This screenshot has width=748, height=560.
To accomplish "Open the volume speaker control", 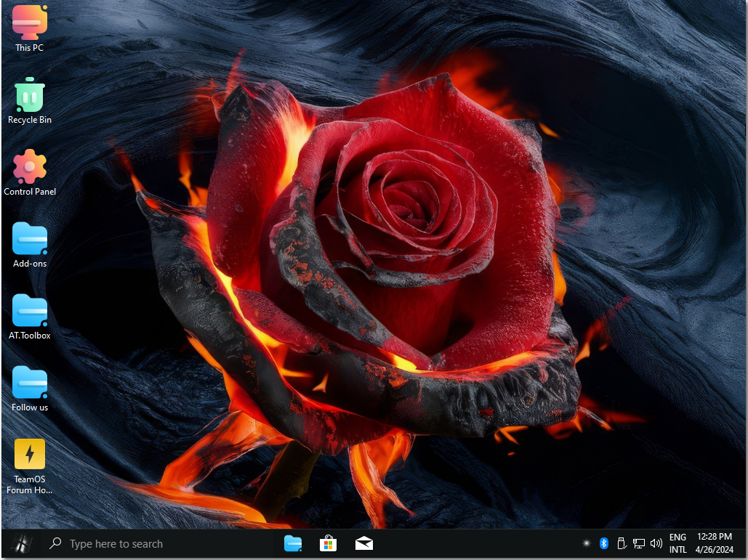I will [x=656, y=543].
